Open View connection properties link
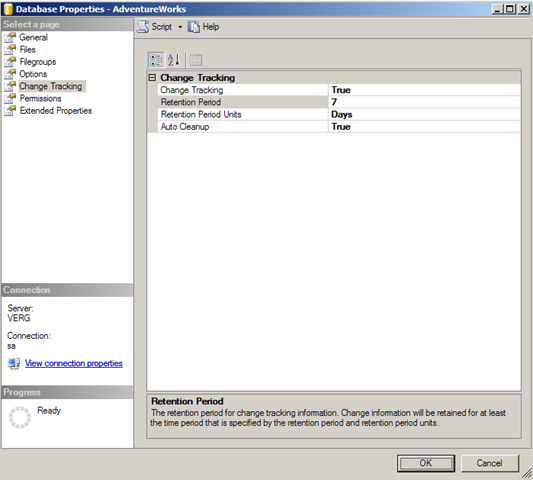533x480 pixels. [x=74, y=363]
